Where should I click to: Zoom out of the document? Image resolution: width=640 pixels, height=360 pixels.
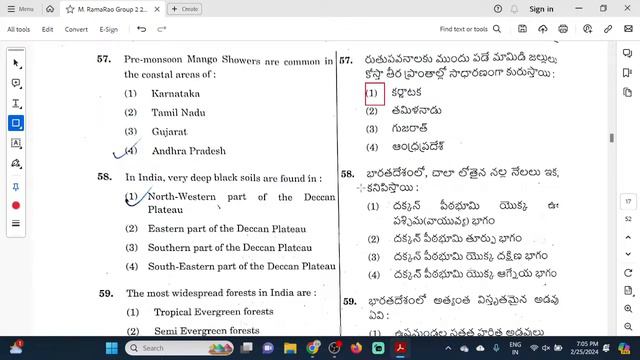pyautogui.click(x=628, y=327)
